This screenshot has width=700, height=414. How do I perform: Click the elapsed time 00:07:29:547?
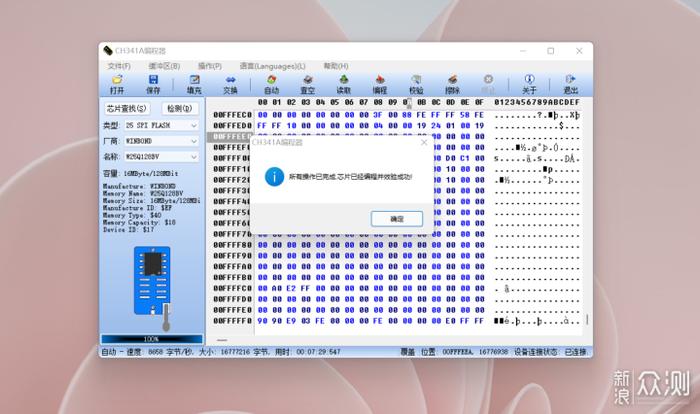318,352
